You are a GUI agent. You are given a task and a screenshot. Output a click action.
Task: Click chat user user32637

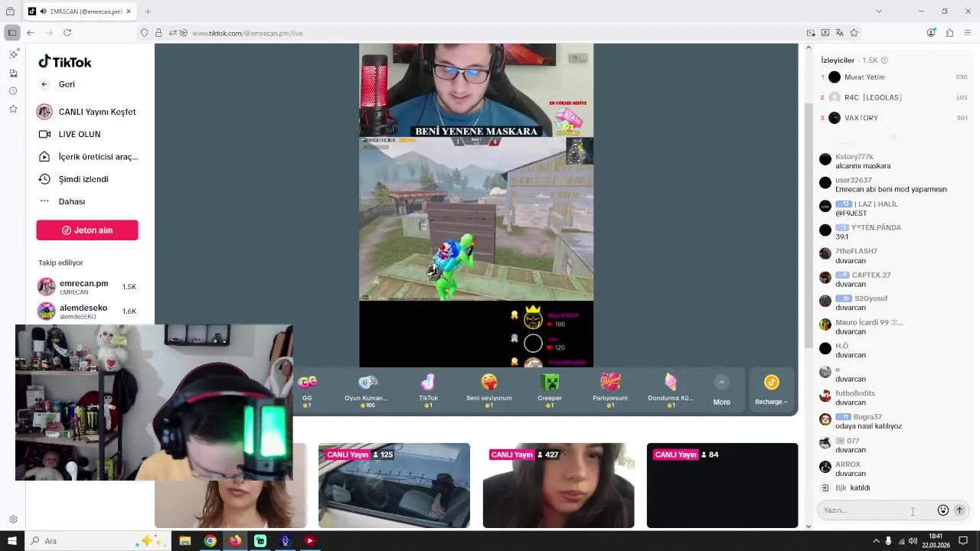click(853, 181)
